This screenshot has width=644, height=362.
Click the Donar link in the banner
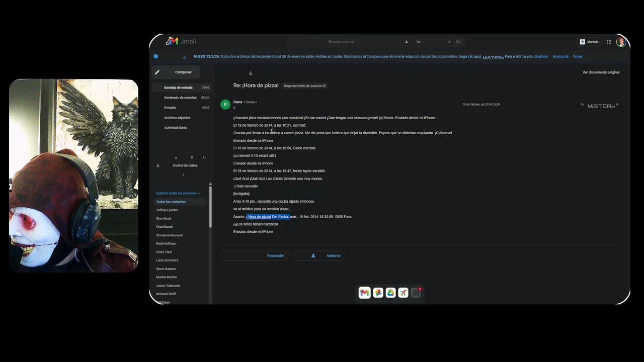(x=578, y=56)
